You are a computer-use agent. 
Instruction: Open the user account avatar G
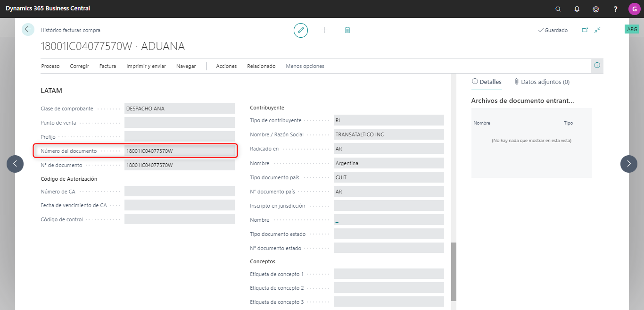pos(634,9)
